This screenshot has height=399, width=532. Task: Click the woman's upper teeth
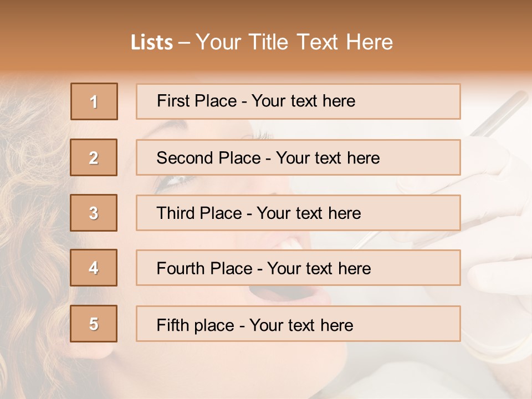(294, 243)
